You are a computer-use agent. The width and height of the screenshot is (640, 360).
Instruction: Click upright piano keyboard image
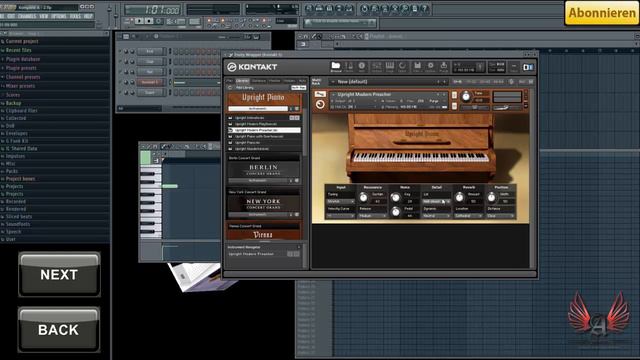pos(420,157)
